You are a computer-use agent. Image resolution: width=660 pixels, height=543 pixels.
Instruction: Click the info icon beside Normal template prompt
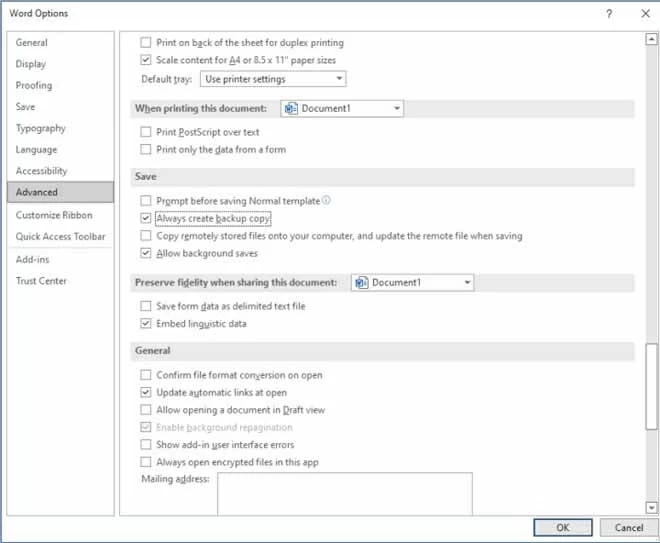tap(326, 200)
